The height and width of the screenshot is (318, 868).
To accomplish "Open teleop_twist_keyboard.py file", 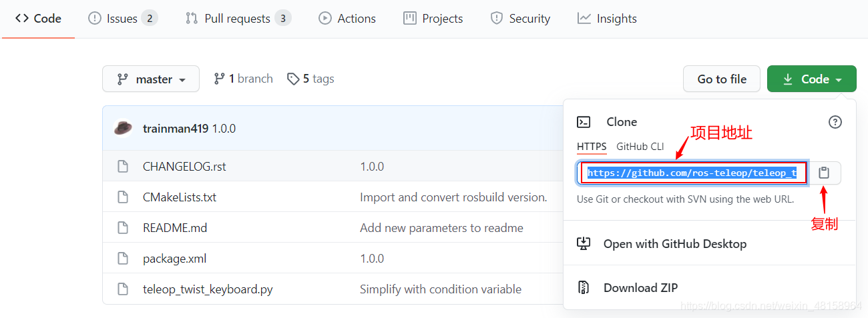I will 208,289.
